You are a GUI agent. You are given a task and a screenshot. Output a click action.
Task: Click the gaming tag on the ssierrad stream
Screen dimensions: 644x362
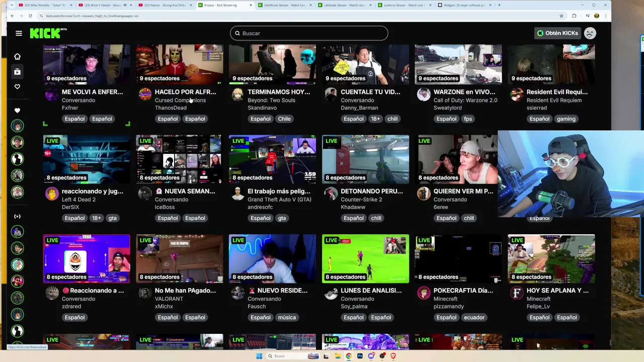[x=566, y=119]
